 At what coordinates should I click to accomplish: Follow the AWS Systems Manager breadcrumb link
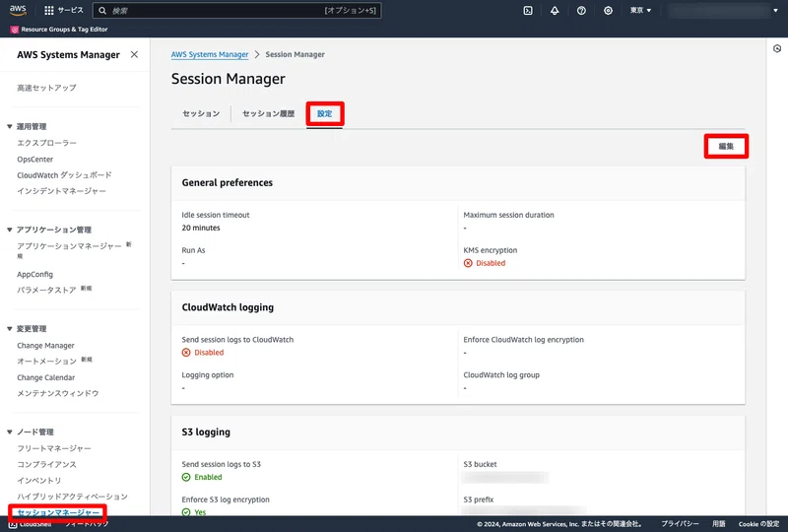pos(210,54)
